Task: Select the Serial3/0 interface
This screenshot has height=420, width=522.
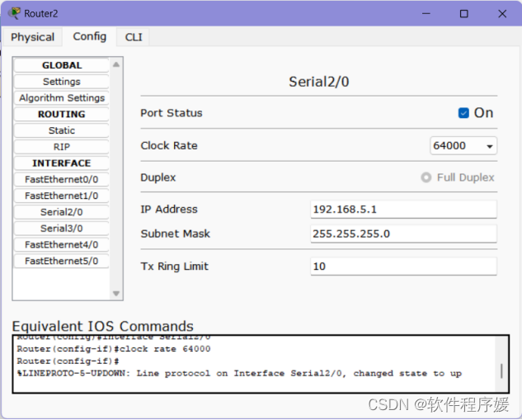Action: pyautogui.click(x=62, y=229)
